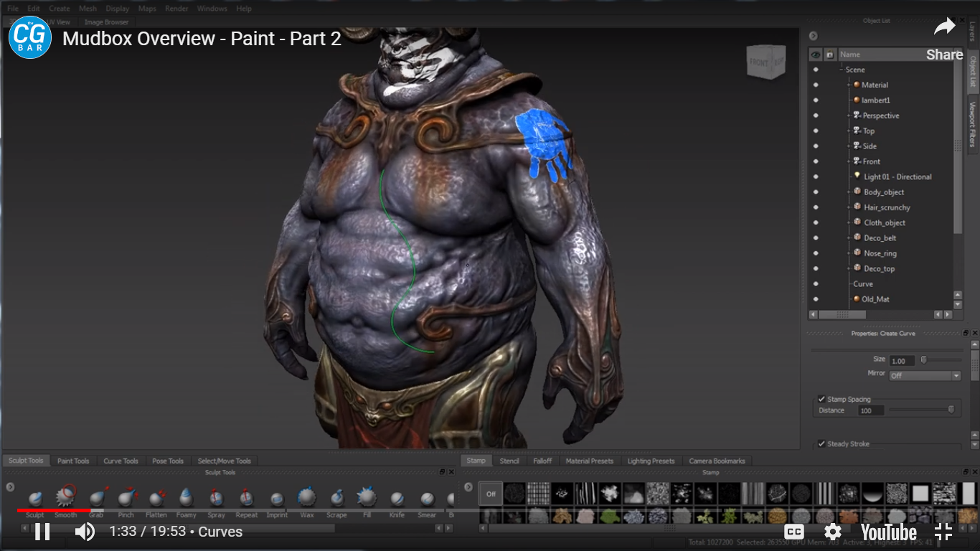Switch to the Curve Tools tab

click(x=121, y=461)
